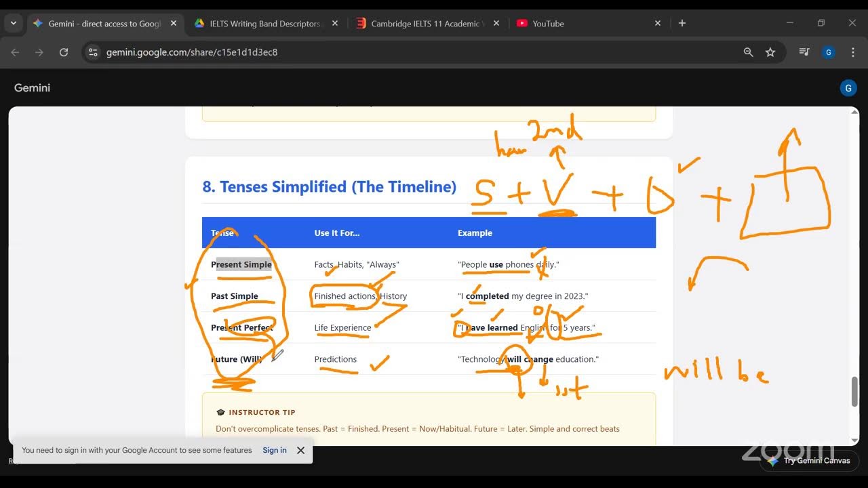Click the INSTRUCTOR TIP label
This screenshot has height=488, width=868.
262,412
